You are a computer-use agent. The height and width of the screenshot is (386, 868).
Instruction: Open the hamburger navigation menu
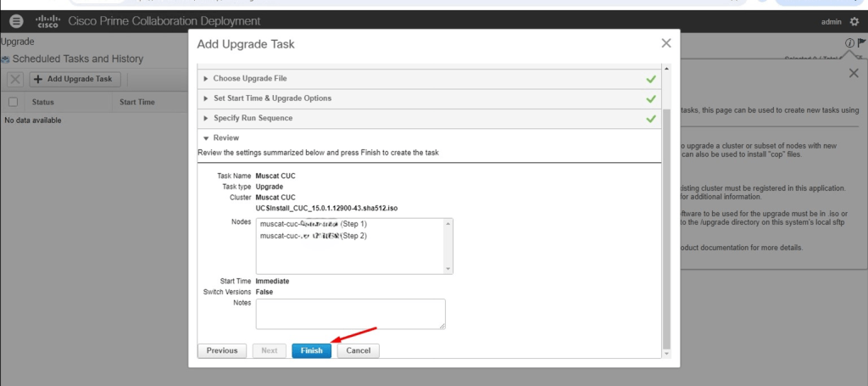(16, 21)
